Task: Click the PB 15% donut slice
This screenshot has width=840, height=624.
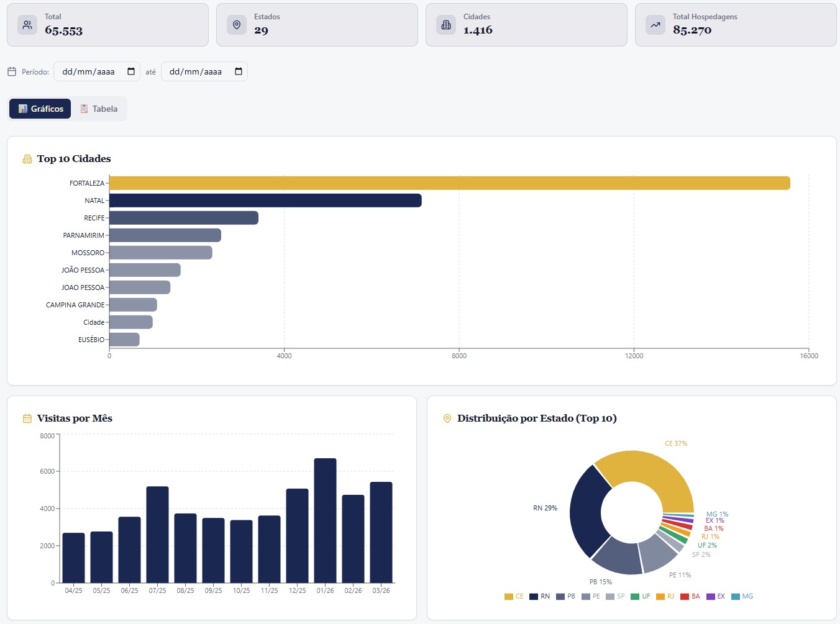Action: click(x=619, y=555)
